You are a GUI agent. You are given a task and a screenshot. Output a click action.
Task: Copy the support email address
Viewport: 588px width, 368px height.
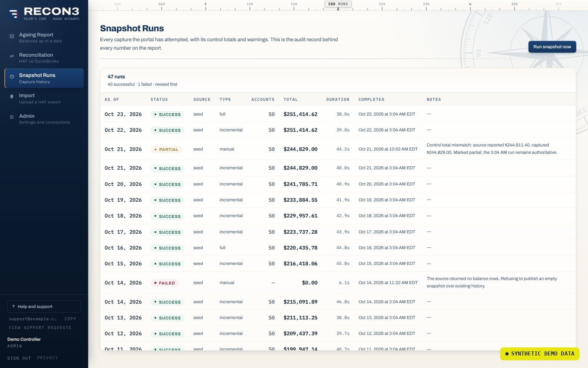pos(70,319)
